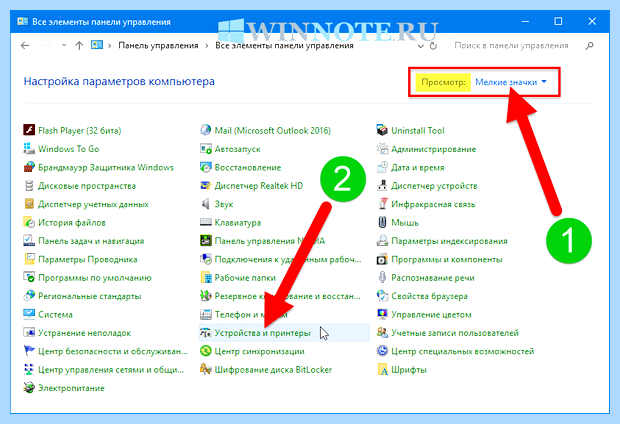Refresh the control panel view

(x=433, y=46)
